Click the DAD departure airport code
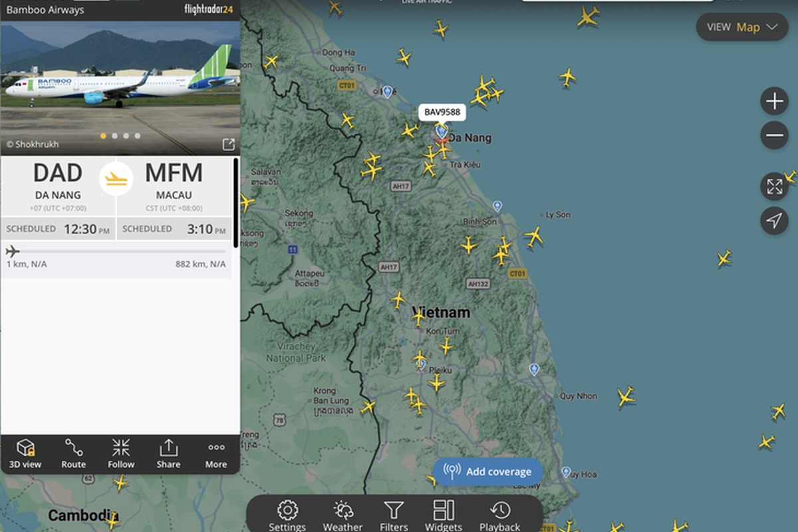This screenshot has width=798, height=532. (58, 174)
